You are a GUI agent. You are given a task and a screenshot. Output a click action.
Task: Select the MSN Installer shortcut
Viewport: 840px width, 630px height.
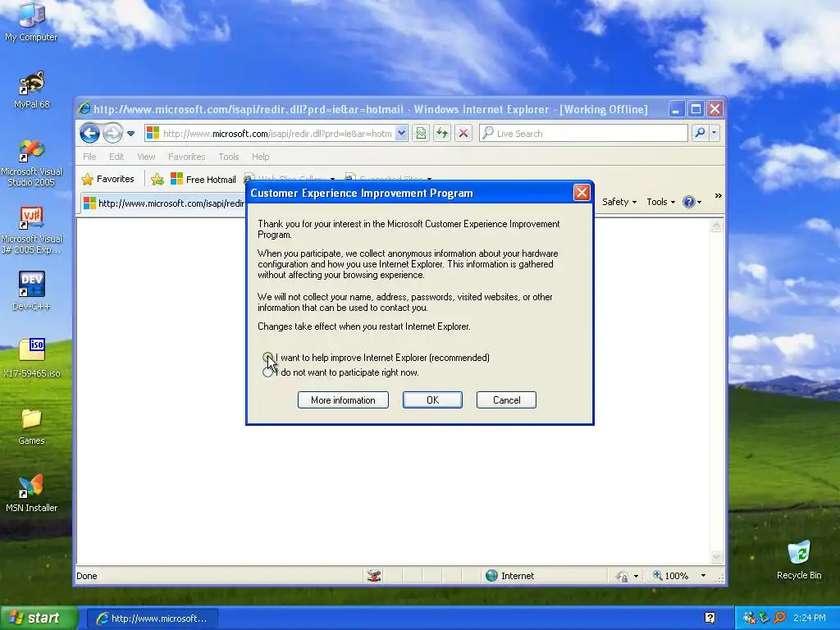pyautogui.click(x=31, y=493)
